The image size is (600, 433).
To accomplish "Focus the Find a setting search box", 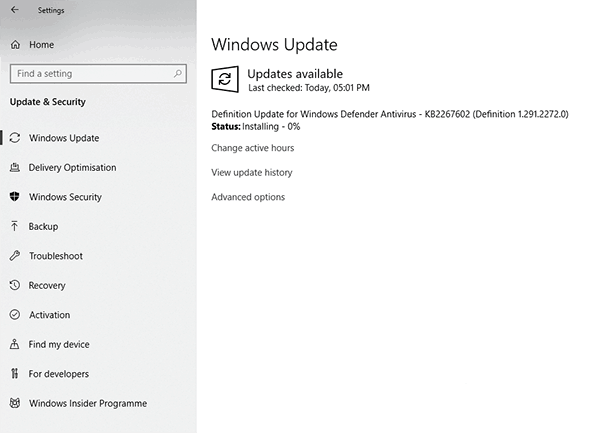I will click(90, 73).
